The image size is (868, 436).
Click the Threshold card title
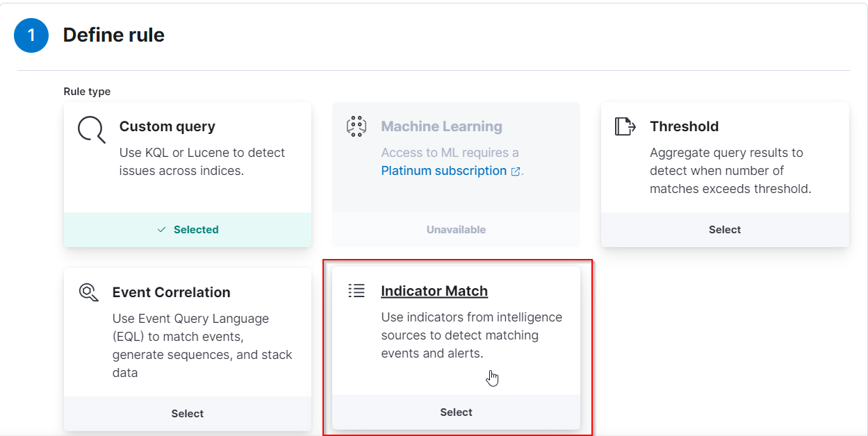(x=684, y=126)
